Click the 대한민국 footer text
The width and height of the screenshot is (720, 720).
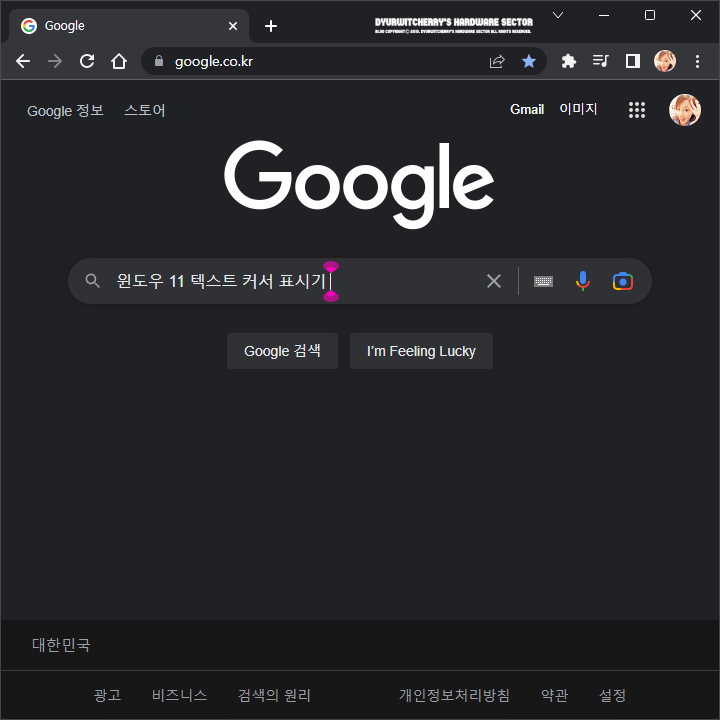point(61,645)
